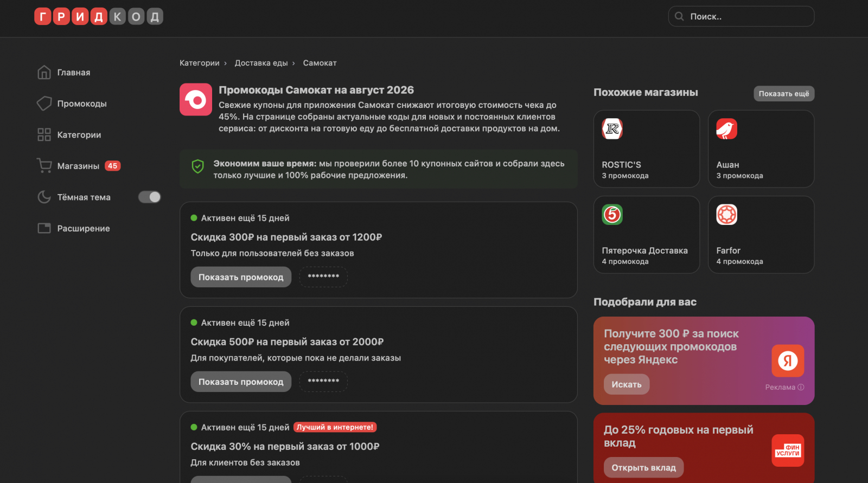
Task: Click the Доставка еды breadcrumb link
Action: click(261, 63)
